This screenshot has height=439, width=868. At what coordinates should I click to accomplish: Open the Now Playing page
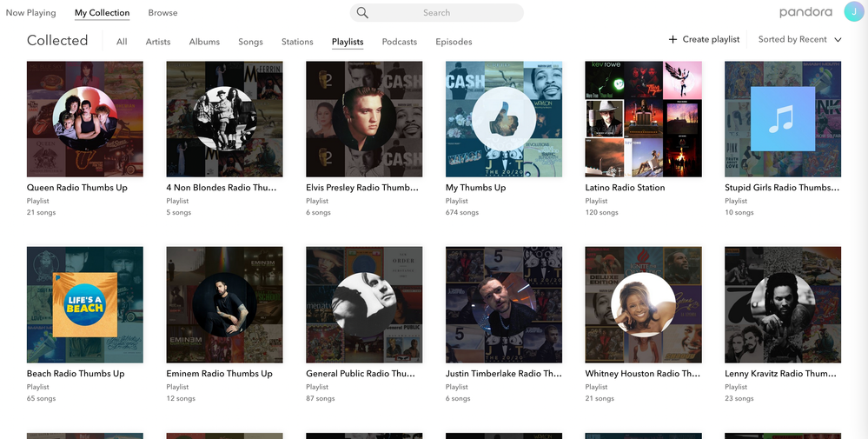pos(30,13)
